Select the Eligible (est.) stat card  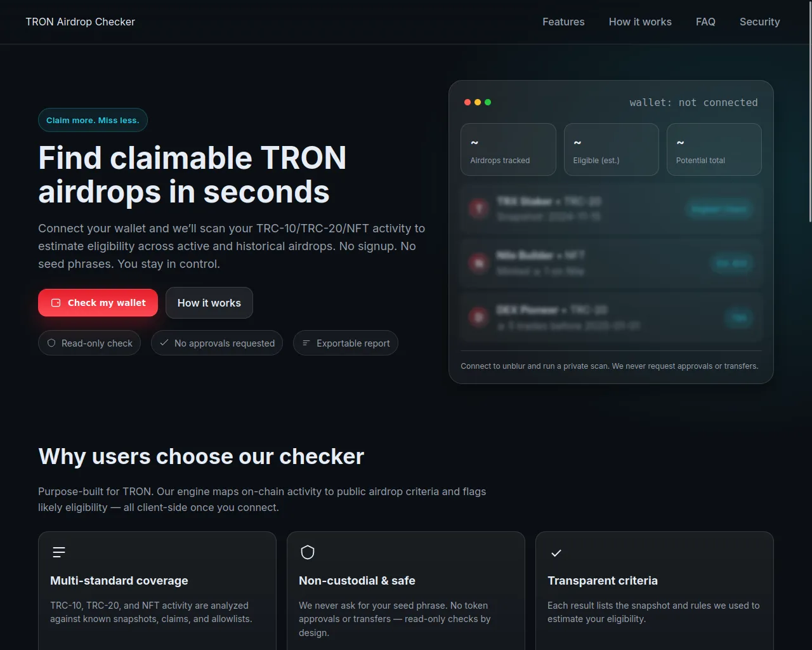pyautogui.click(x=612, y=149)
